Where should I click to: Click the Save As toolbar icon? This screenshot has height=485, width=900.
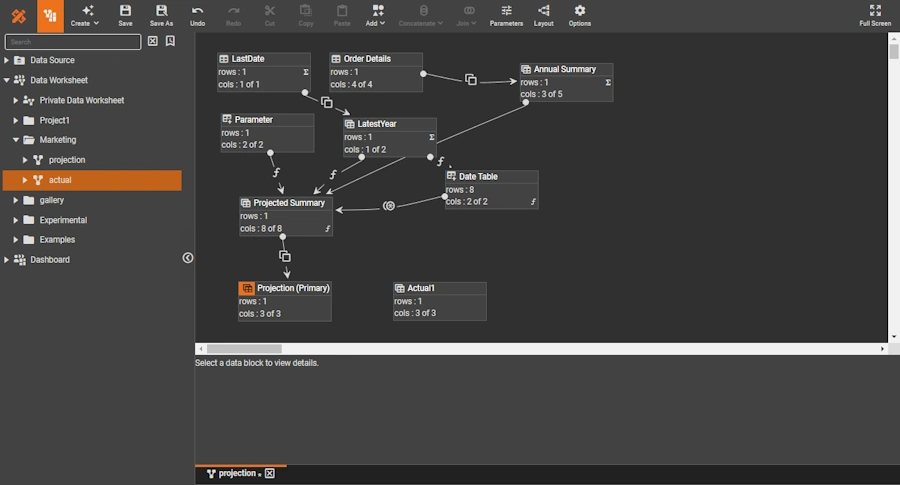[161, 11]
